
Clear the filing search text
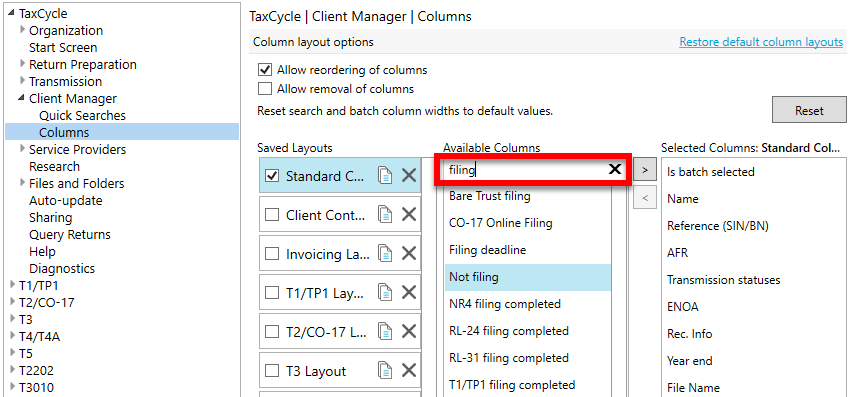[614, 169]
